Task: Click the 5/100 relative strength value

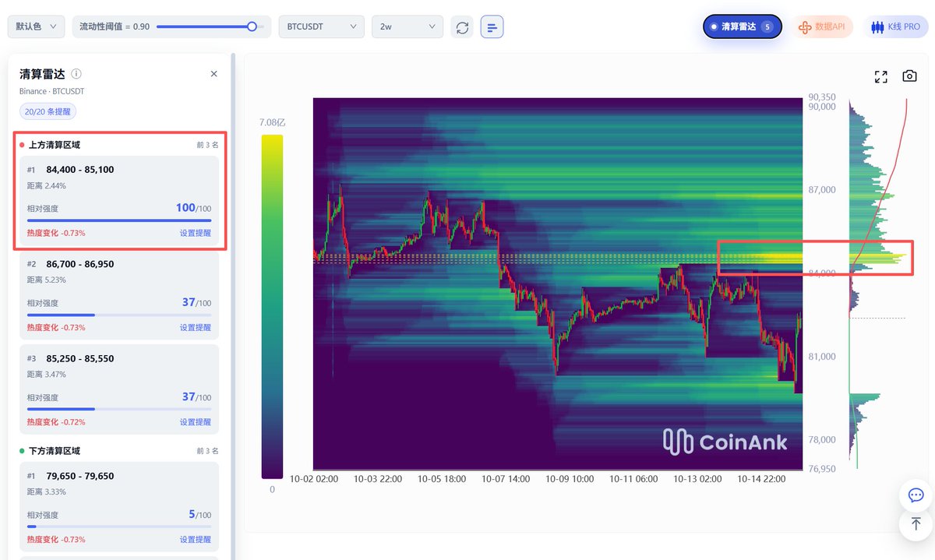Action: 199,514
